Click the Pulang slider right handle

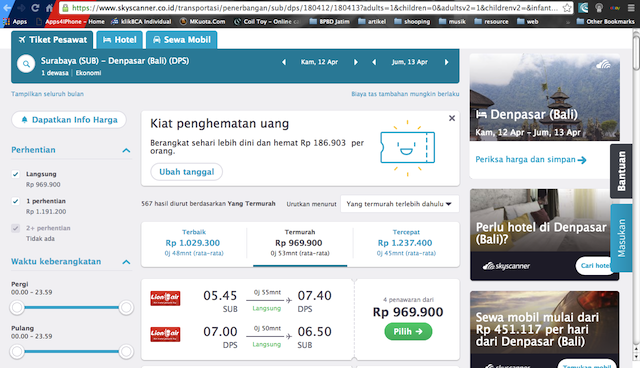[126, 351]
